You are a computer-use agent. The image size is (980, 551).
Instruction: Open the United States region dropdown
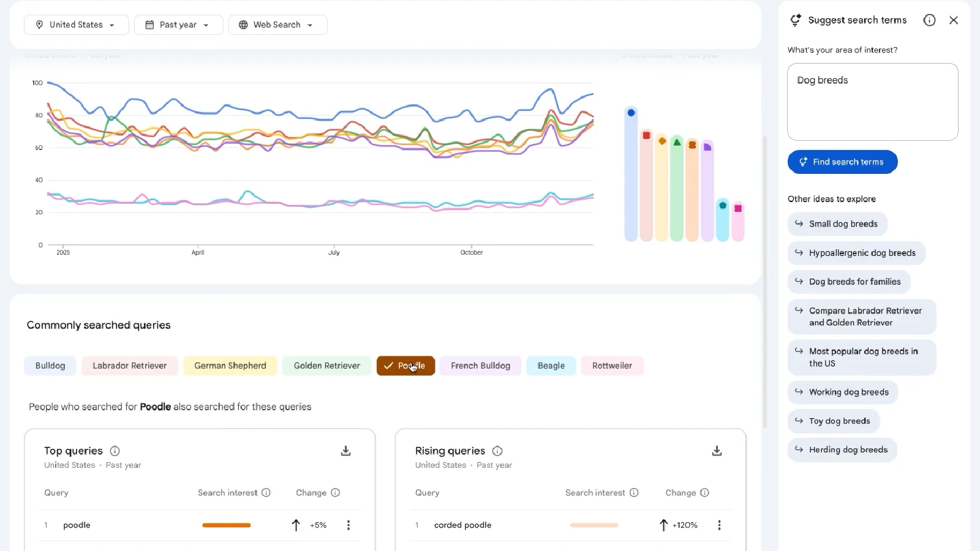(76, 25)
